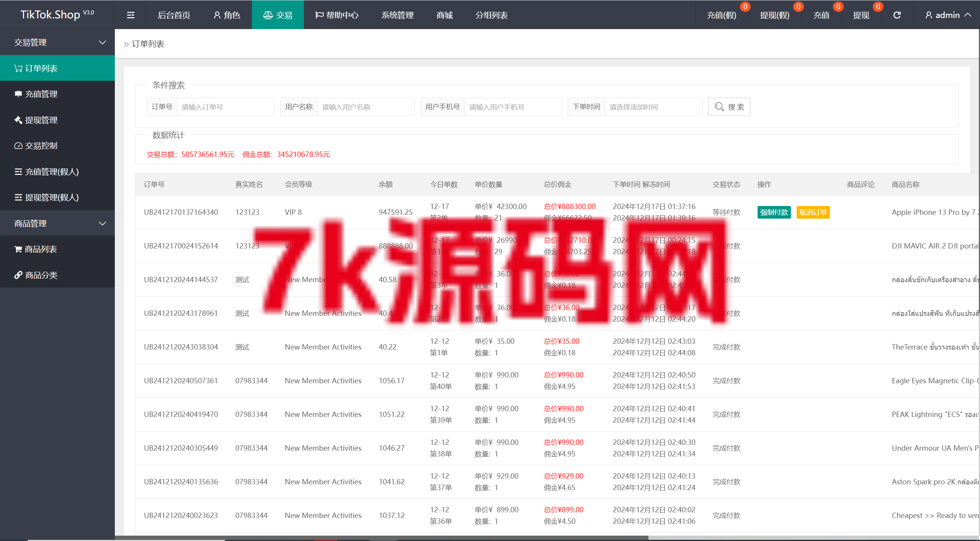Open 充值(假) notifications
The image size is (980, 541).
coord(722,15)
